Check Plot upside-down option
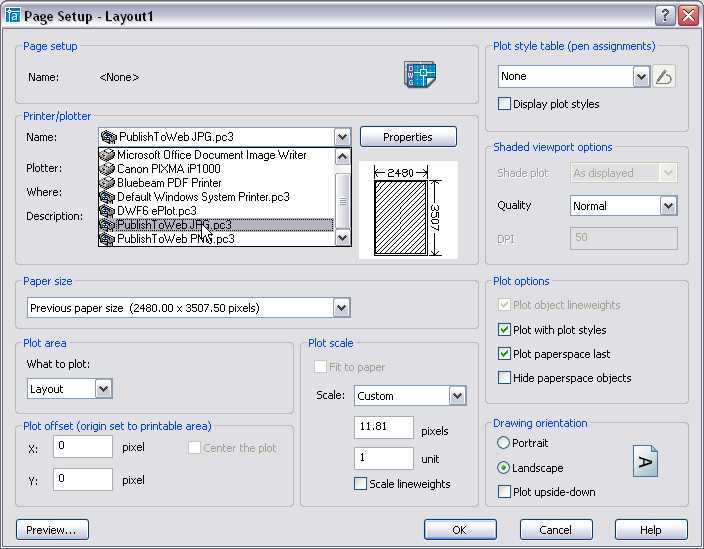Image resolution: width=704 pixels, height=549 pixels. [x=504, y=492]
